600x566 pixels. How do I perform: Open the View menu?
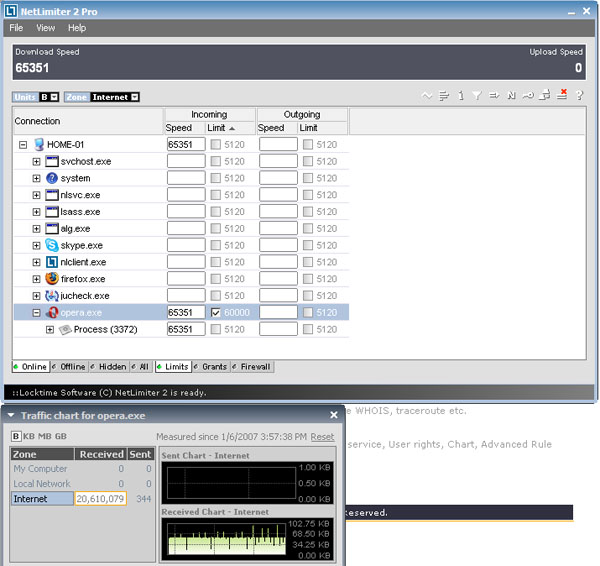[46, 28]
